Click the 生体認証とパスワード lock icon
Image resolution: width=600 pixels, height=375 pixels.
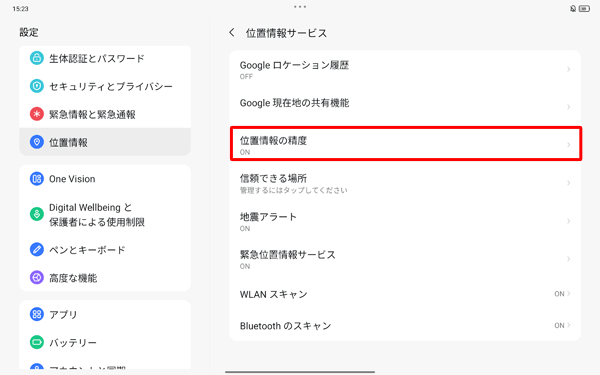pos(37,58)
